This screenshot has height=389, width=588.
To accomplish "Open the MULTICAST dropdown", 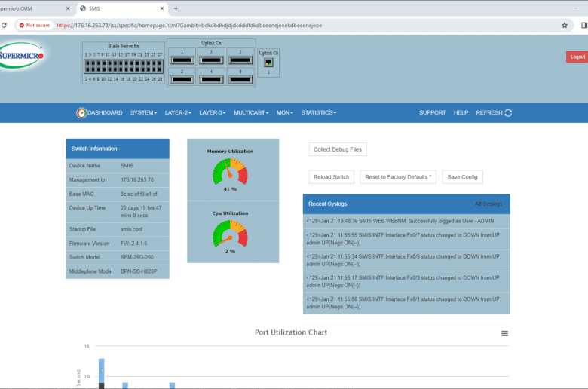I will [251, 112].
